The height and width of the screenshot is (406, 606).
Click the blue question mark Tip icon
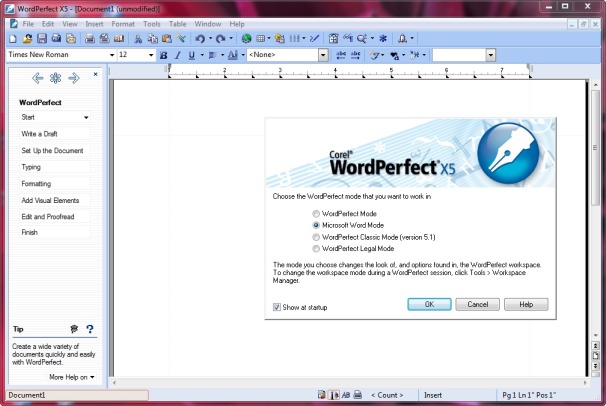(x=90, y=329)
